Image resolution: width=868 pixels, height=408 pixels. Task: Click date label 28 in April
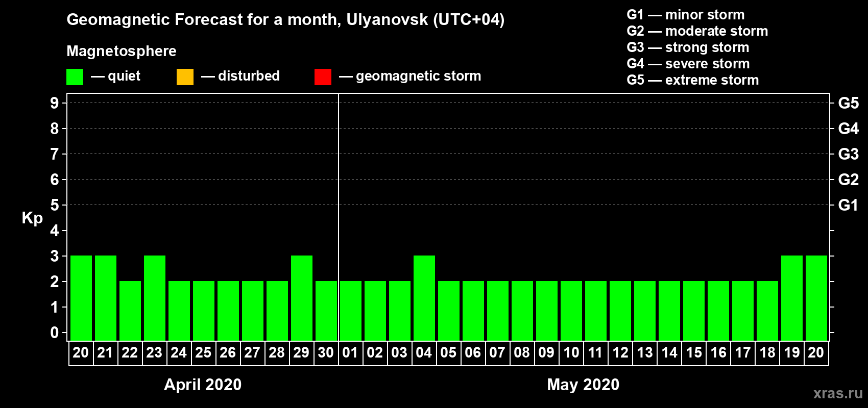[277, 352]
